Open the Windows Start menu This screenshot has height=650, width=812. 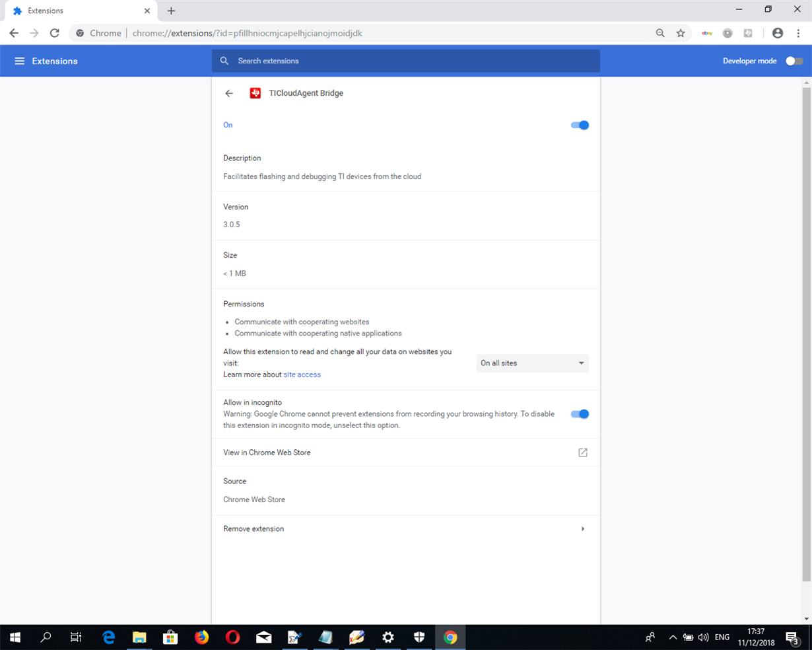15,637
